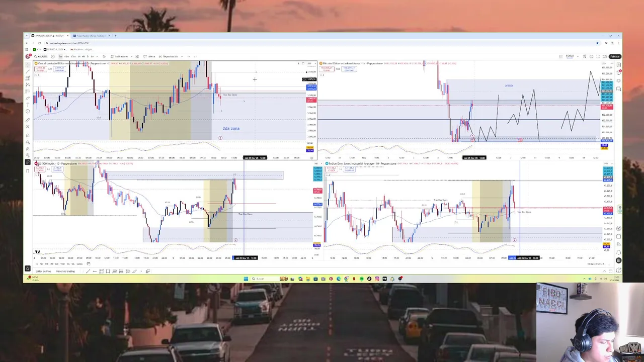Image resolution: width=644 pixels, height=362 pixels.
Task: Open the Editor de Pine tab
Action: click(43, 271)
